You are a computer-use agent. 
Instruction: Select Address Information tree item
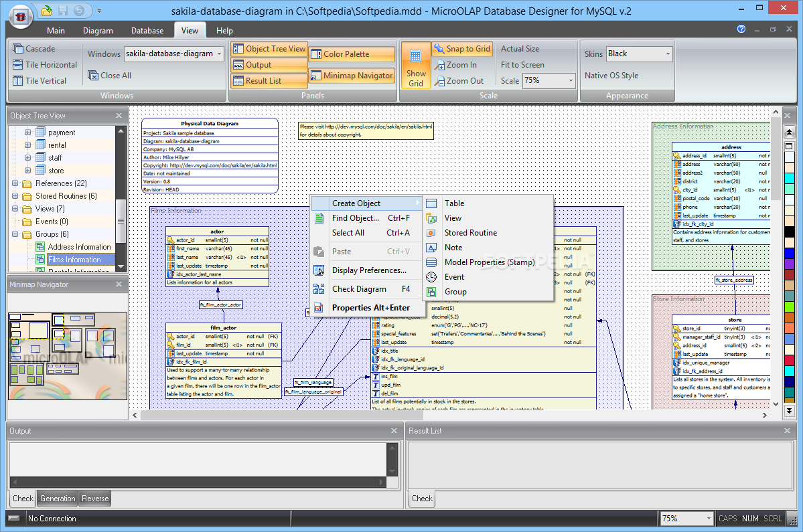pyautogui.click(x=79, y=247)
